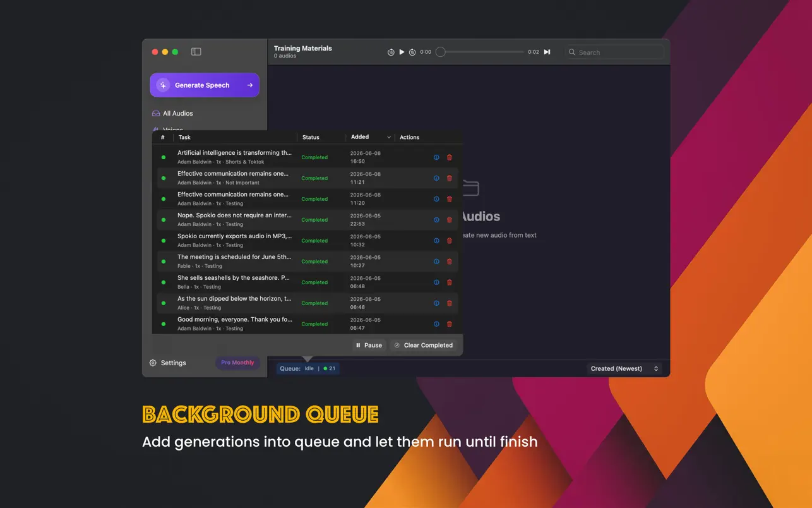Select the She sells seashells task row
Viewport: 812px width, 508px height.
point(307,282)
